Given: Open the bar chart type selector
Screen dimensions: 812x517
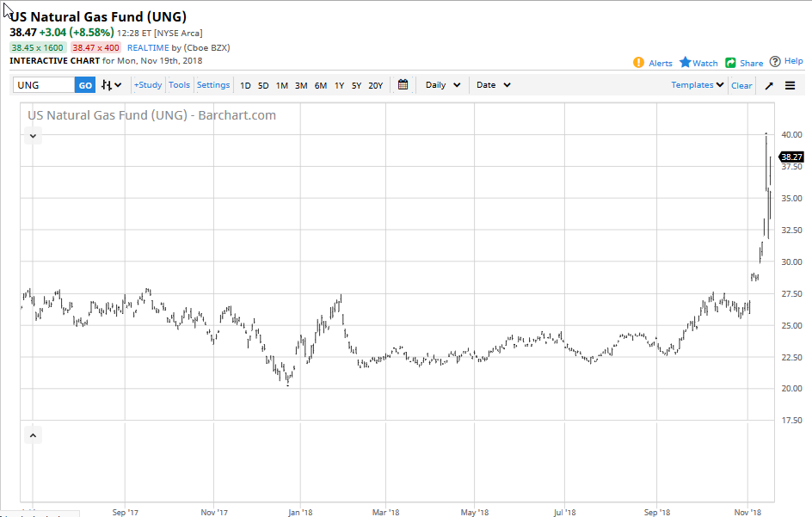Looking at the screenshot, I should pyautogui.click(x=111, y=85).
